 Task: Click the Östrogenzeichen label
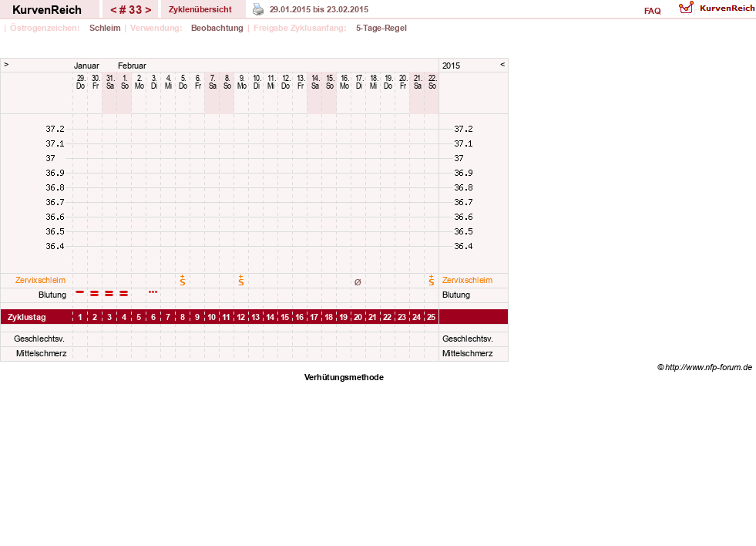(45, 28)
